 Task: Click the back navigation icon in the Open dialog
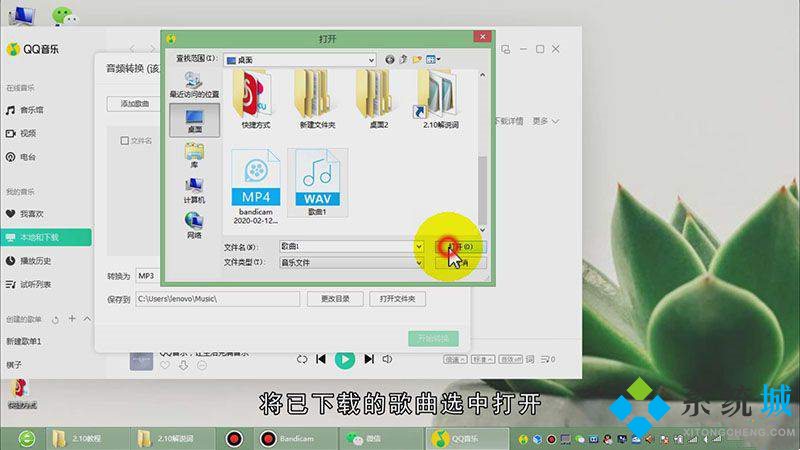389,60
